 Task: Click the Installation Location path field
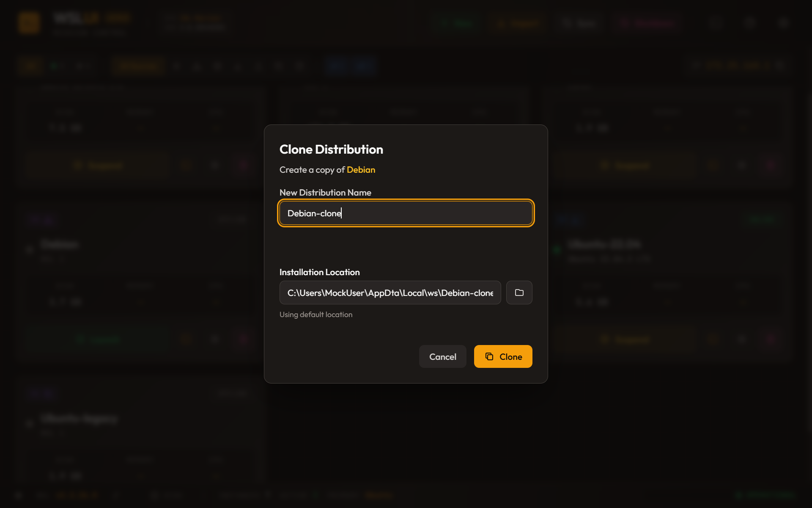(390, 293)
